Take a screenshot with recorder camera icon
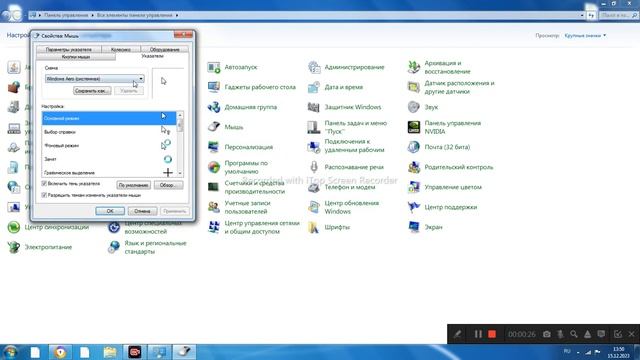This screenshot has width=640, height=360. (547, 334)
